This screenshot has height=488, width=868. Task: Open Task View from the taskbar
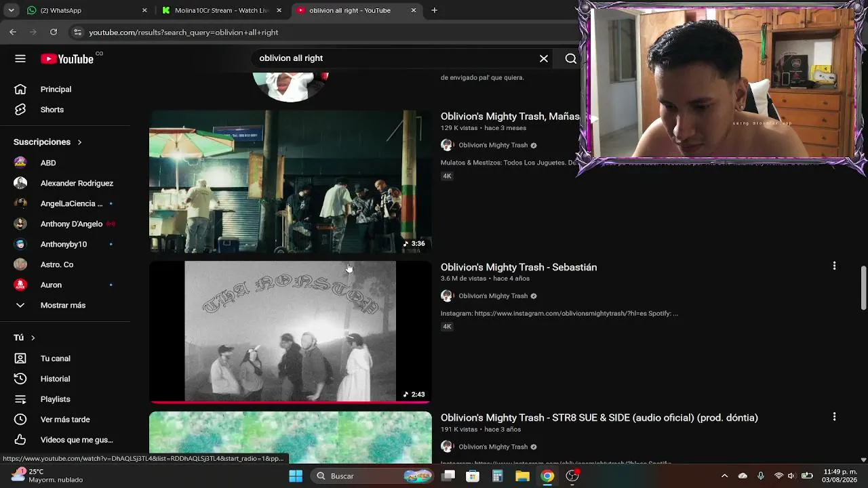pos(448,476)
